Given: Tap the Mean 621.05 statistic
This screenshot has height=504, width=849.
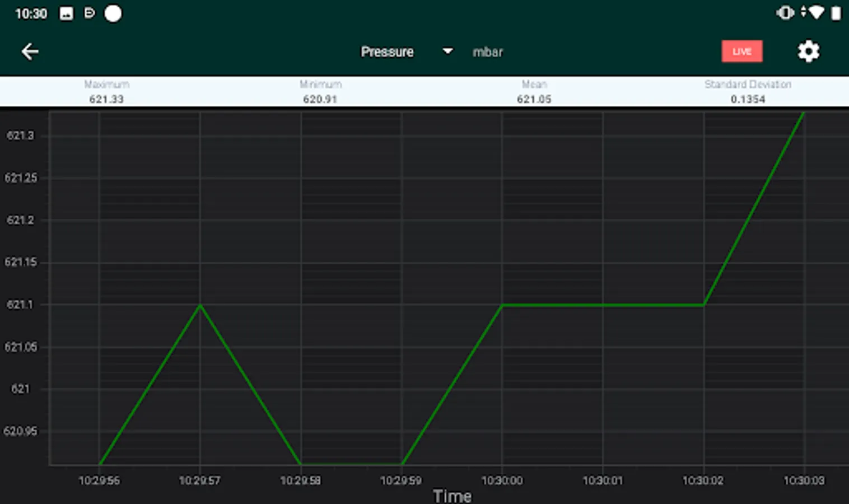Looking at the screenshot, I should coord(534,92).
